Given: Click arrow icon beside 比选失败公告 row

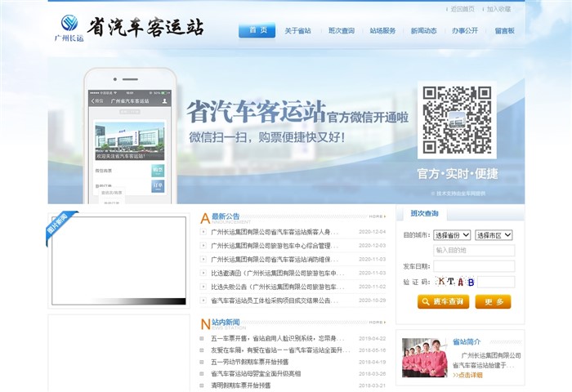Looking at the screenshot, I should pyautogui.click(x=203, y=287).
